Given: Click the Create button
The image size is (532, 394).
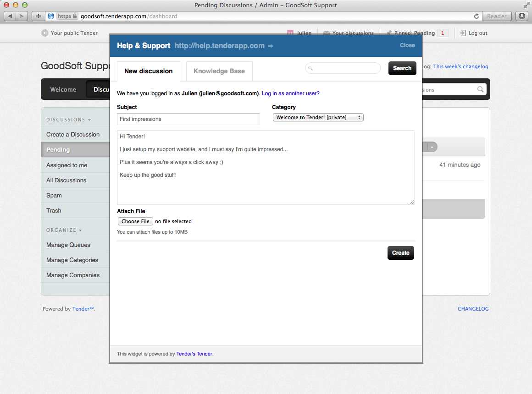Looking at the screenshot, I should (x=401, y=252).
